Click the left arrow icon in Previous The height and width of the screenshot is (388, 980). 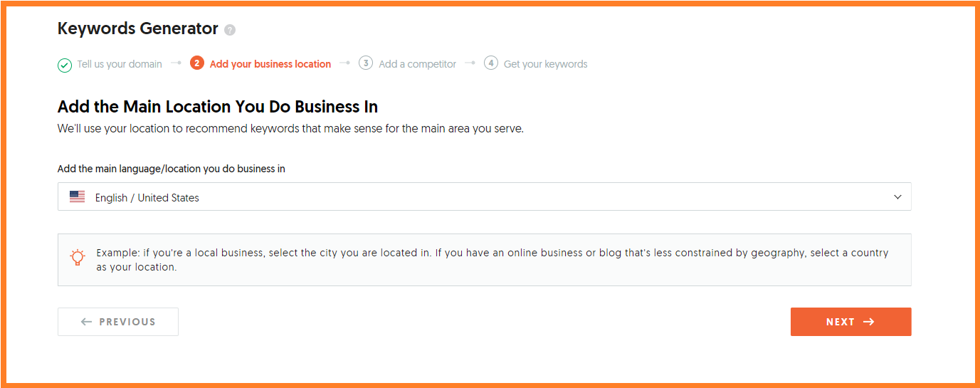point(87,322)
